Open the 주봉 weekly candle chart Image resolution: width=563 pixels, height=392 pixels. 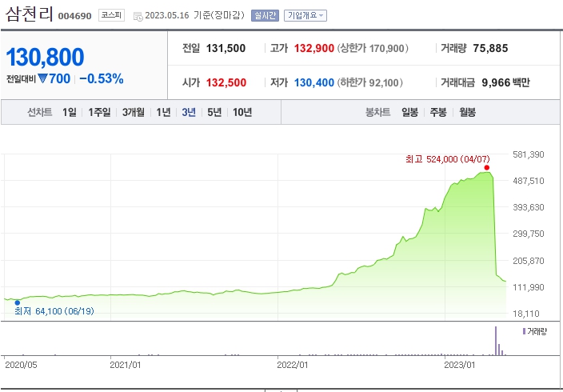437,112
